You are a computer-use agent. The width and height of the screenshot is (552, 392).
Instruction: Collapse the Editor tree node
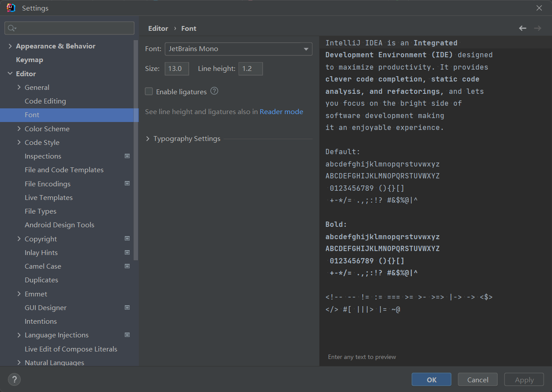click(x=10, y=74)
